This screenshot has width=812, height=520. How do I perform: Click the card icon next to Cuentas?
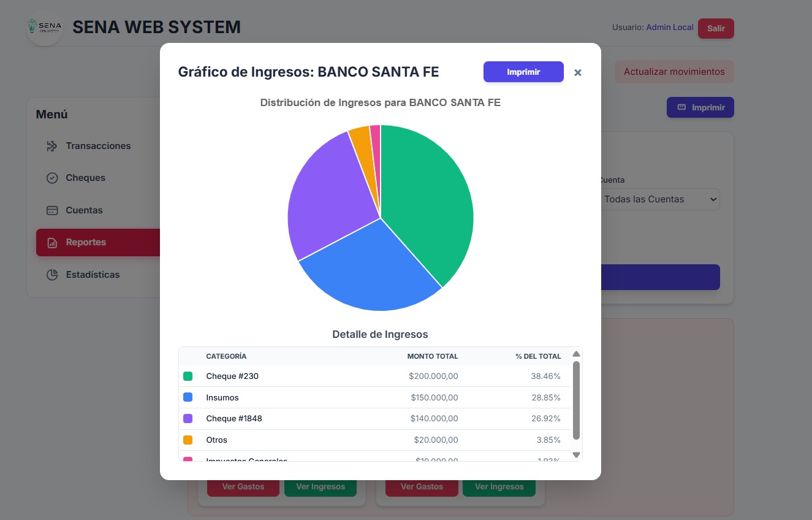pos(53,210)
